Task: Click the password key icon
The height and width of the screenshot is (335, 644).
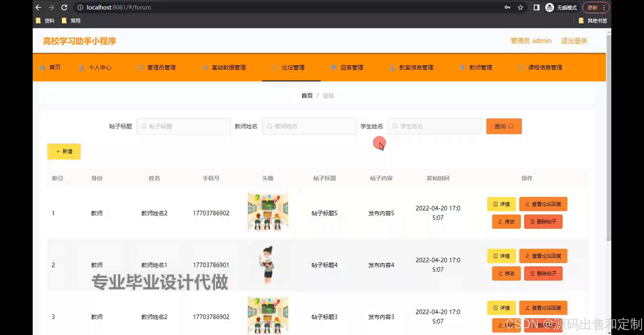Action: click(507, 8)
